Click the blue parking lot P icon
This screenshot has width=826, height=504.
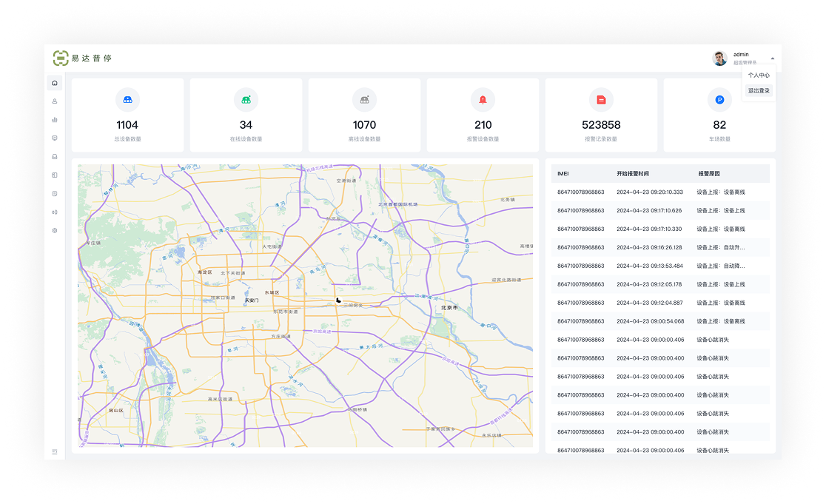point(719,100)
